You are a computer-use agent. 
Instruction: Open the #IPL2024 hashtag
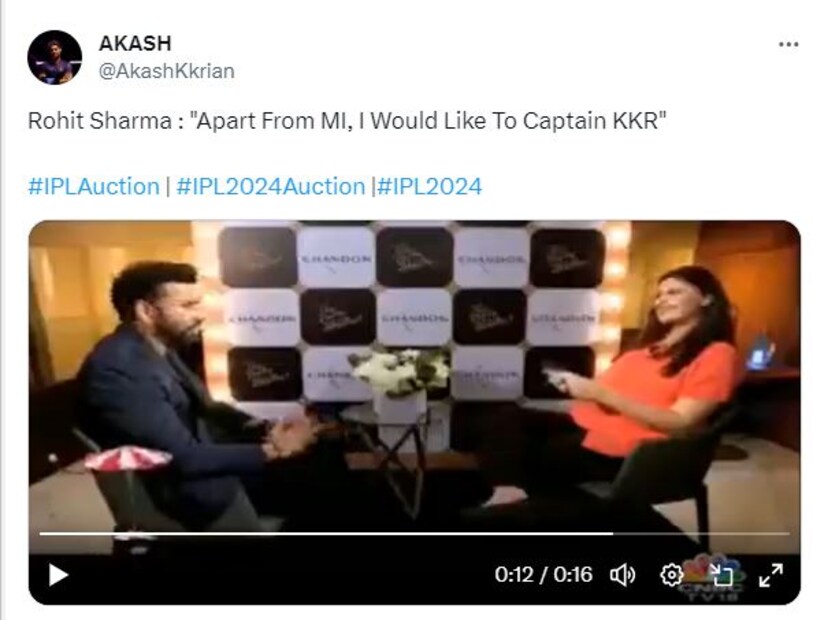(430, 187)
